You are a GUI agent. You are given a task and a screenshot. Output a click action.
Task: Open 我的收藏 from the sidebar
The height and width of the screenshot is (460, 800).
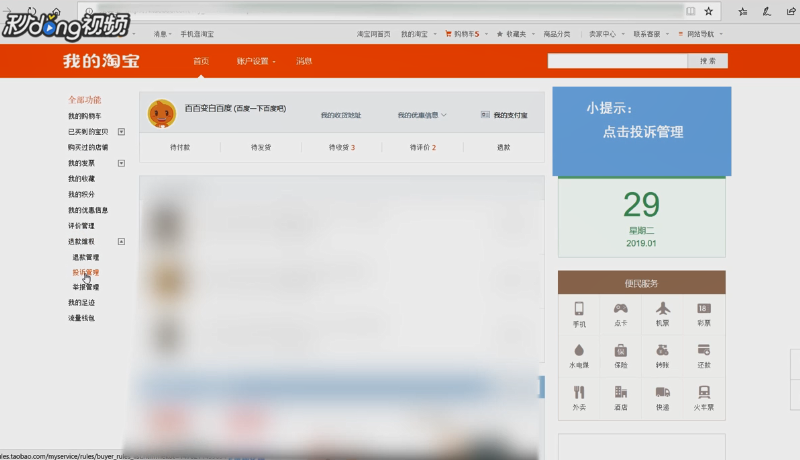coord(82,178)
